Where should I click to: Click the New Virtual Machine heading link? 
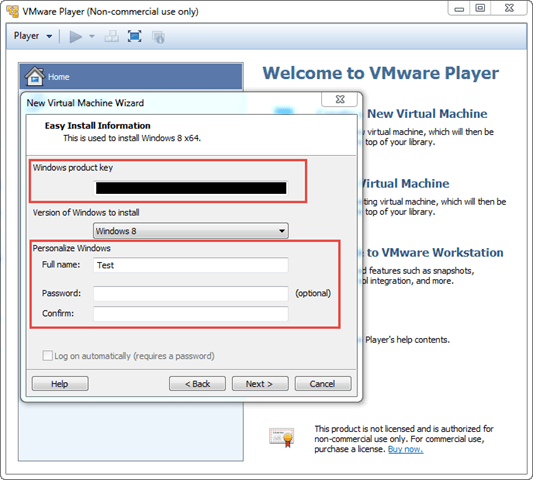pyautogui.click(x=427, y=114)
